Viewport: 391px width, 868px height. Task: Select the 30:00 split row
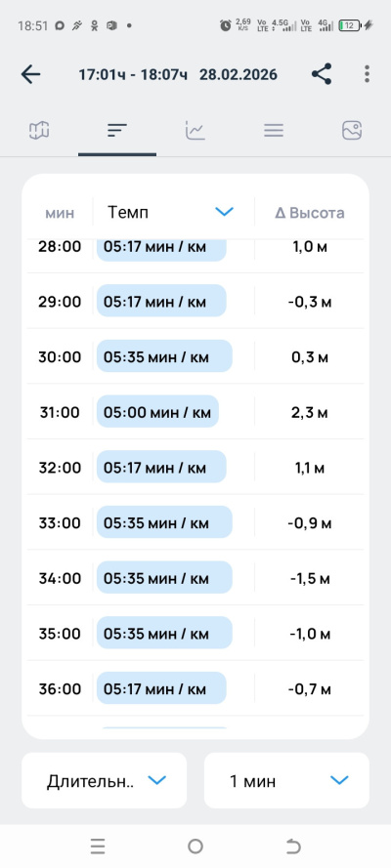pos(195,356)
